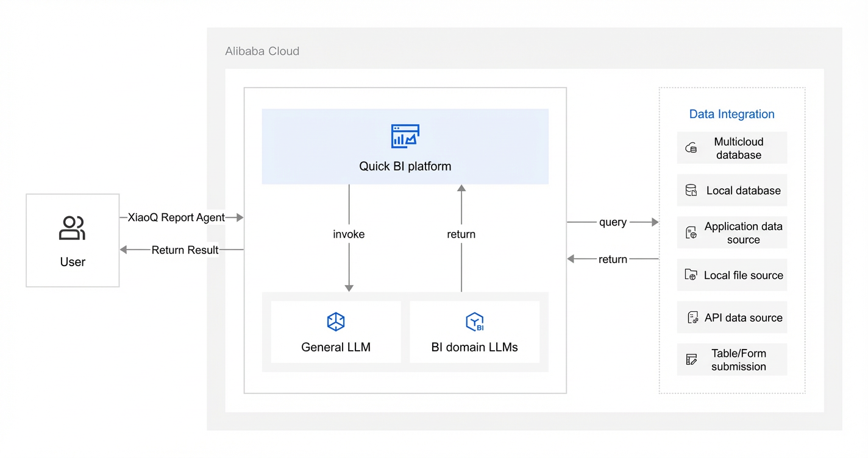Click the 'Return Result' arrow label
The height and width of the screenshot is (458, 868).
coord(185,250)
